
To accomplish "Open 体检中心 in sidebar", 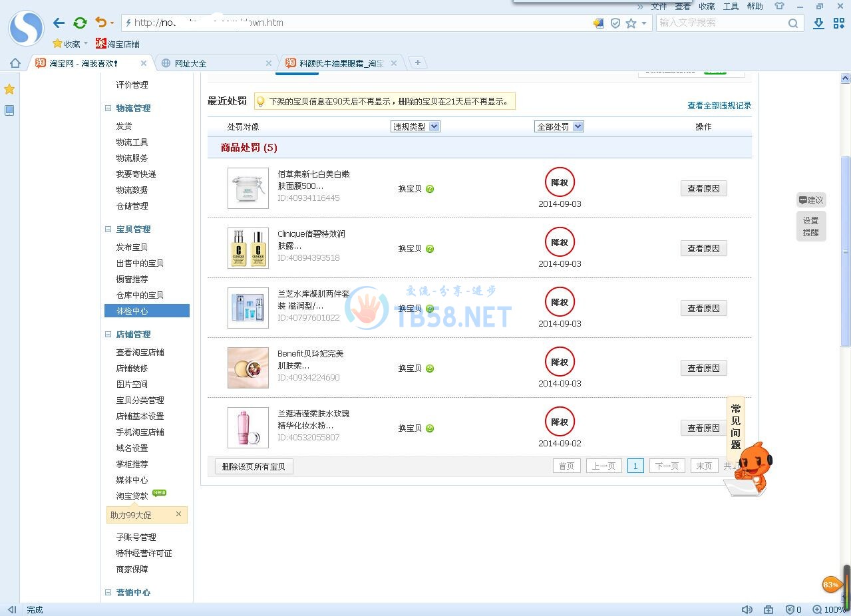I will 147,311.
